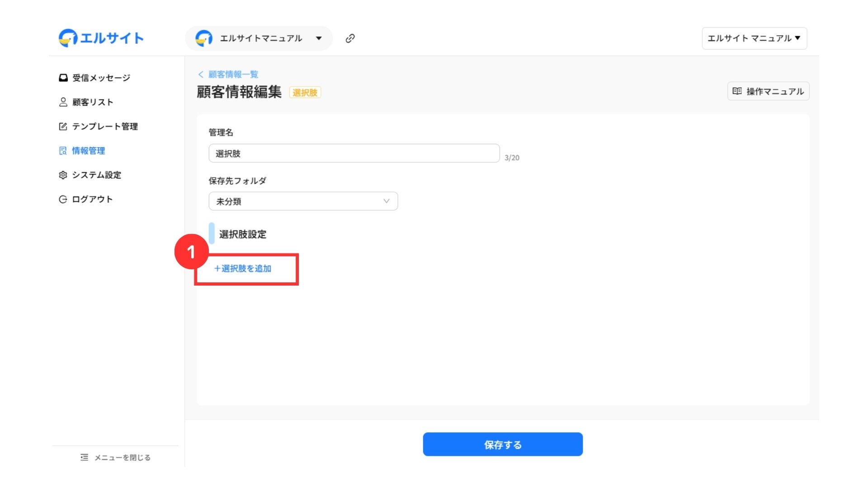868x488 pixels.
Task: Click the inbox icon beside 受信メッセージ
Action: (x=63, y=78)
